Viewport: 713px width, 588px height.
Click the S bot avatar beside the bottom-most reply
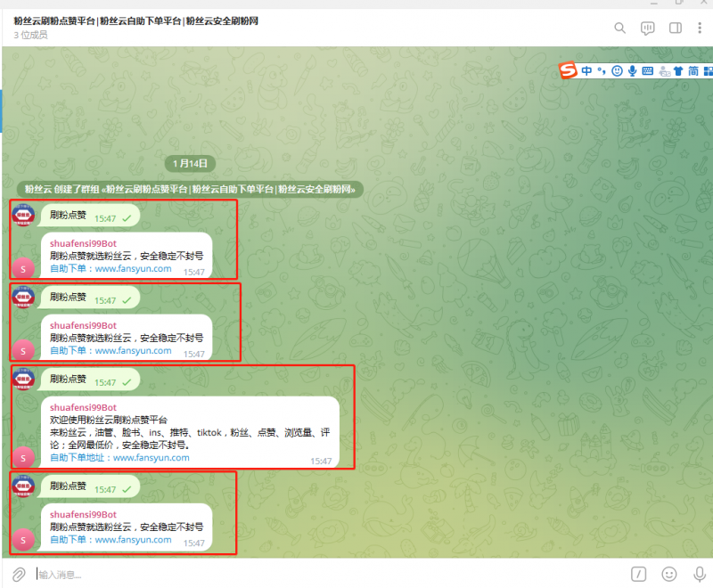click(23, 540)
